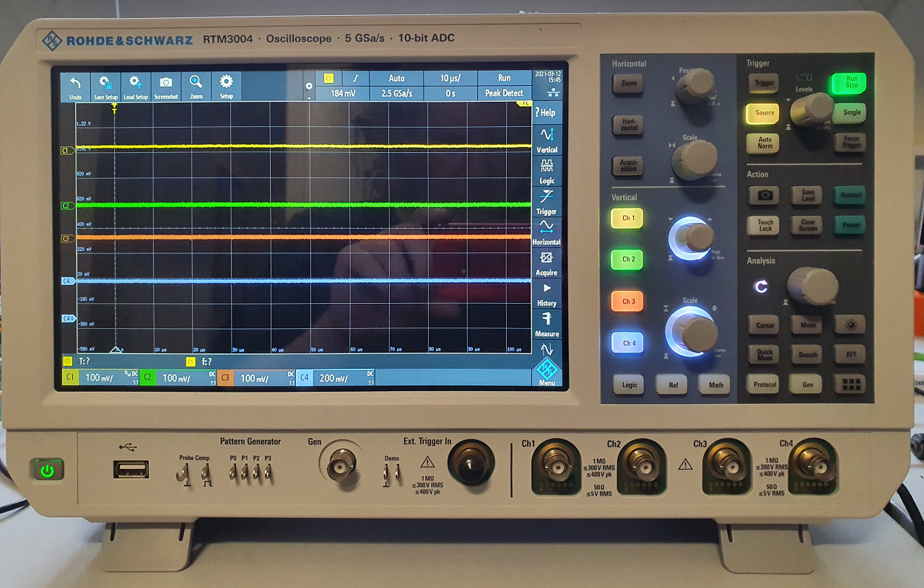Select the C1 100 mV/ channel tab
924x588 pixels.
click(x=100, y=377)
